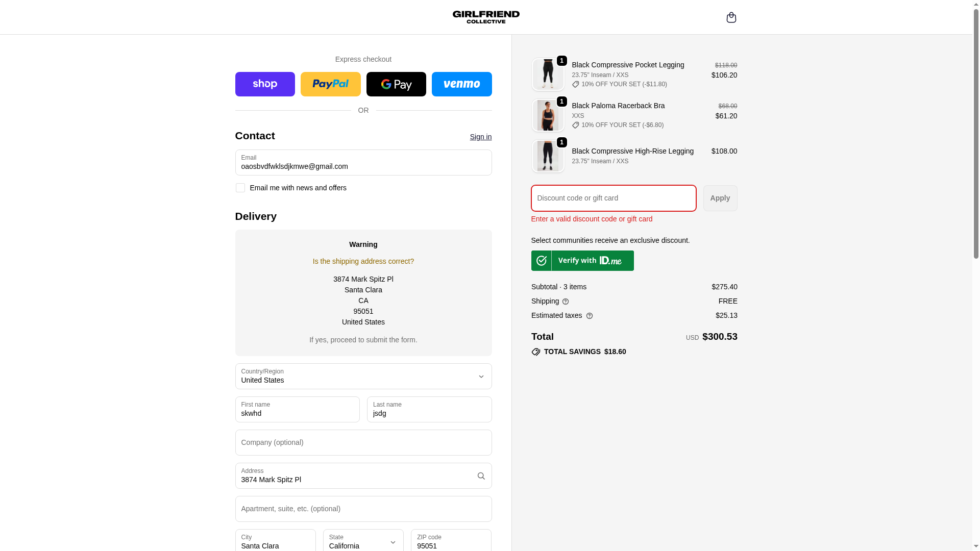Focus the discount code or gift card field

tap(613, 198)
